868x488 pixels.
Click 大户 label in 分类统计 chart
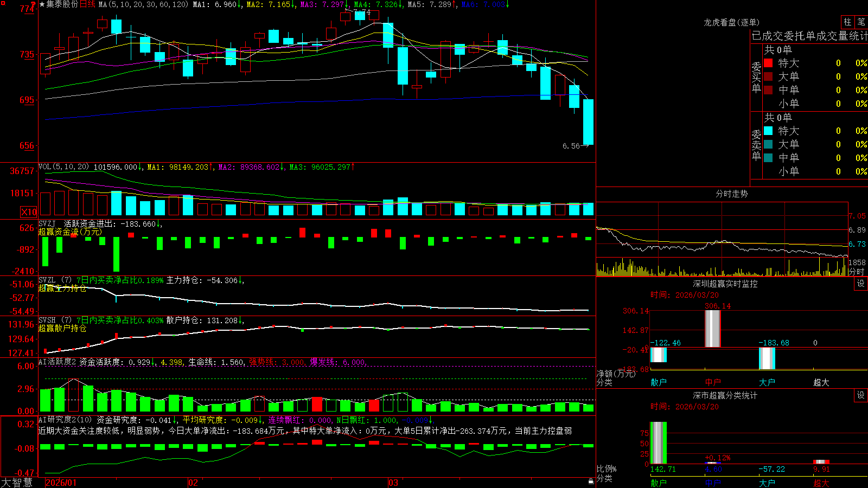(767, 483)
